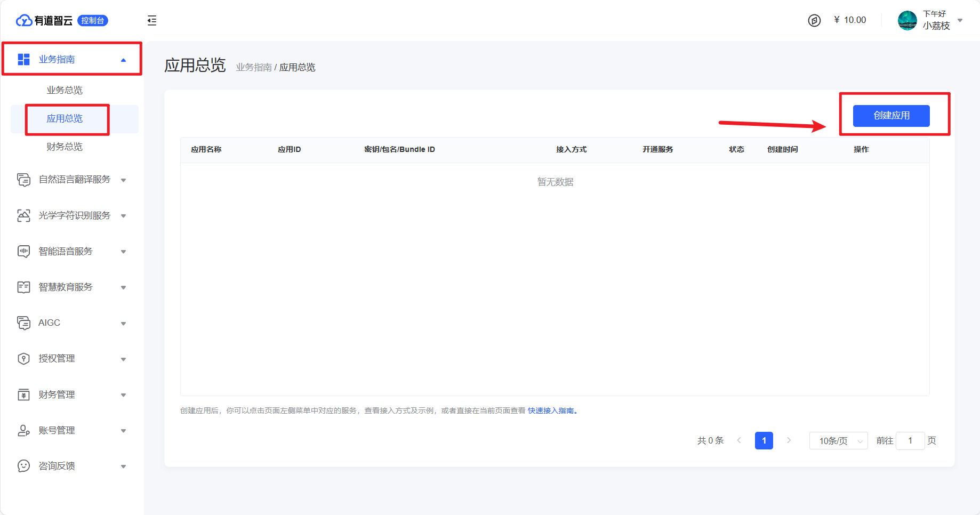Click the 创建应用 button

tap(890, 116)
